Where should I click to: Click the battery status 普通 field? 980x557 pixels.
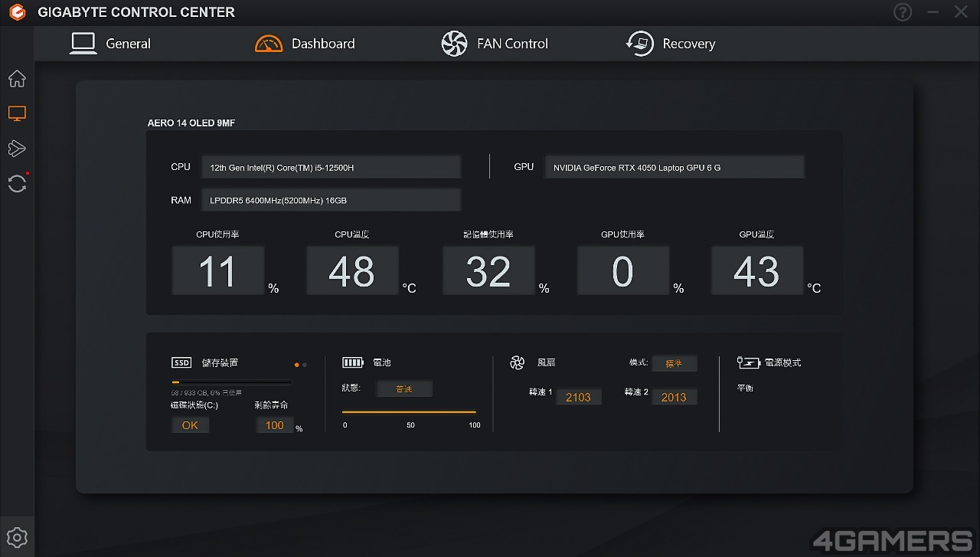click(x=404, y=388)
